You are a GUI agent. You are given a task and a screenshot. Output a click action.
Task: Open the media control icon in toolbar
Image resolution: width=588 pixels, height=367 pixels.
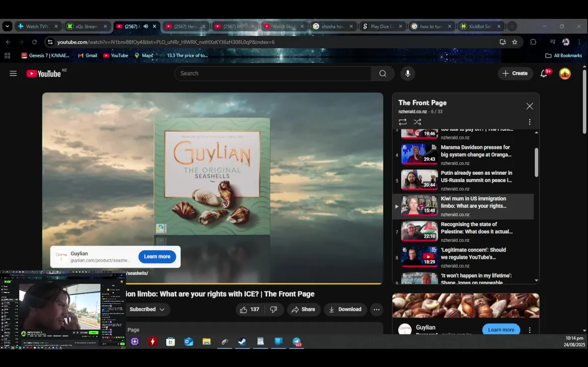552,42
